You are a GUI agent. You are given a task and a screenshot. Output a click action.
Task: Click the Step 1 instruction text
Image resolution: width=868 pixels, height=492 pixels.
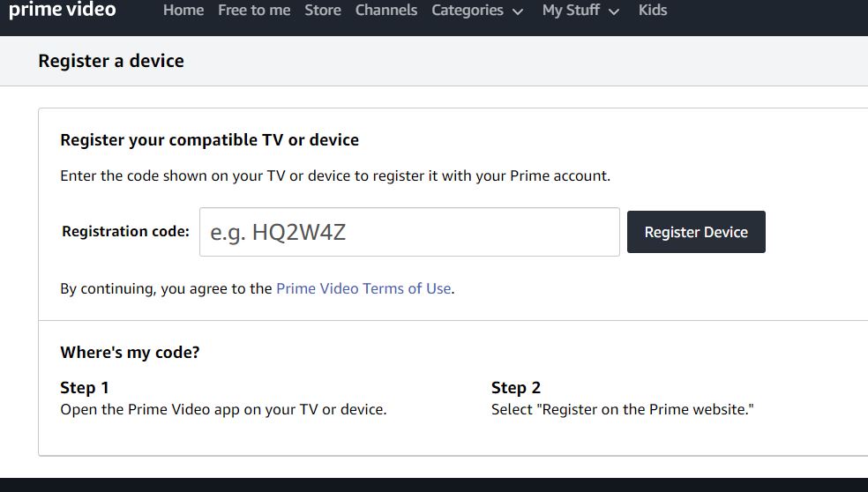pyautogui.click(x=223, y=409)
